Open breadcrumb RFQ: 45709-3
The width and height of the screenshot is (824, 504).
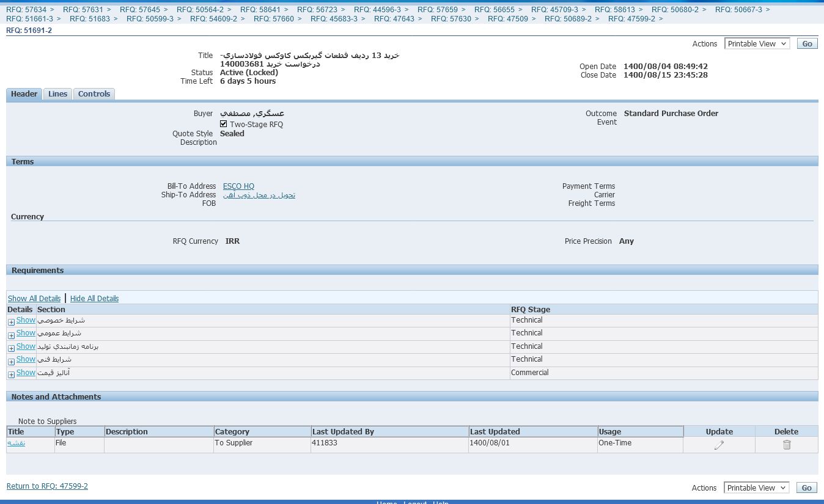coord(554,10)
